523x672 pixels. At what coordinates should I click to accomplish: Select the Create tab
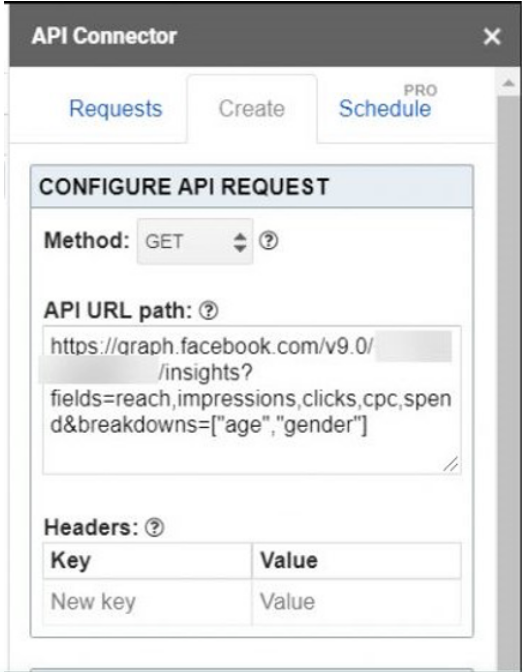pos(252,109)
